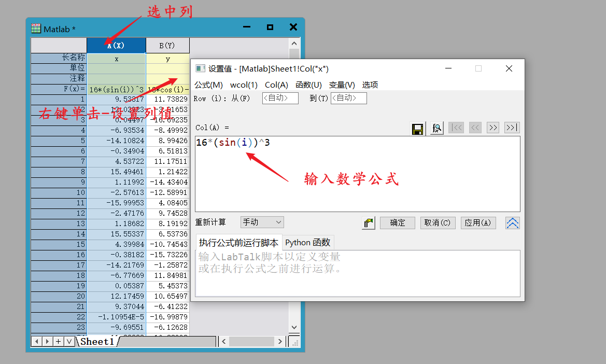The height and width of the screenshot is (364, 606).
Task: Click the horizontal scrollbar left arrow
Action: click(x=224, y=342)
